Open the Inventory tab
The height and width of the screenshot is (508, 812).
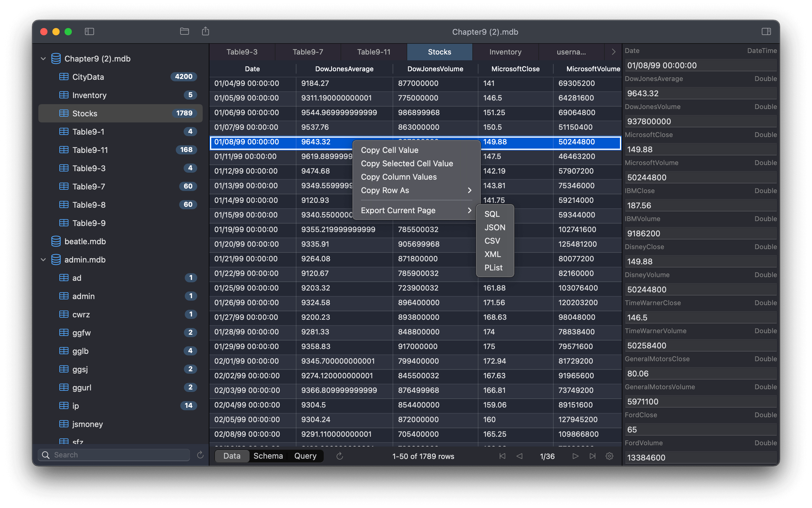505,52
